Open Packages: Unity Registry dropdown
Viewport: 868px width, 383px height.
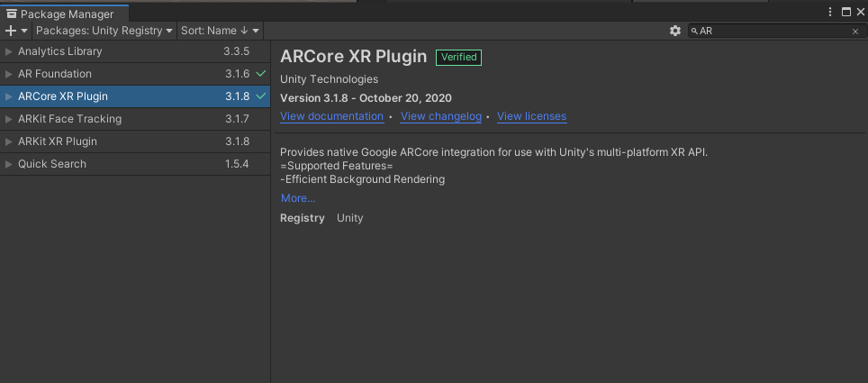(x=104, y=31)
